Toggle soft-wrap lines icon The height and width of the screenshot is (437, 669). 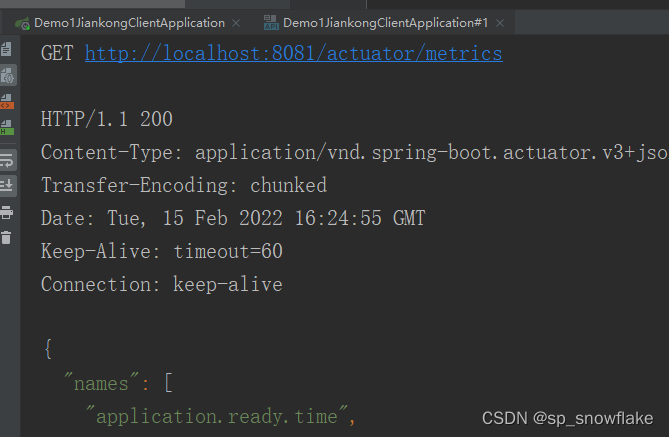[x=7, y=160]
